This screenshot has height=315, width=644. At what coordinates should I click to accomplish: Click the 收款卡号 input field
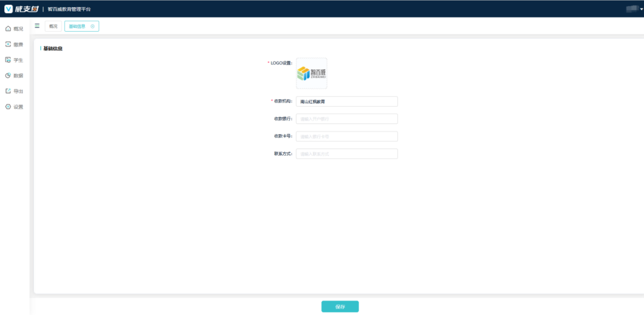click(346, 137)
